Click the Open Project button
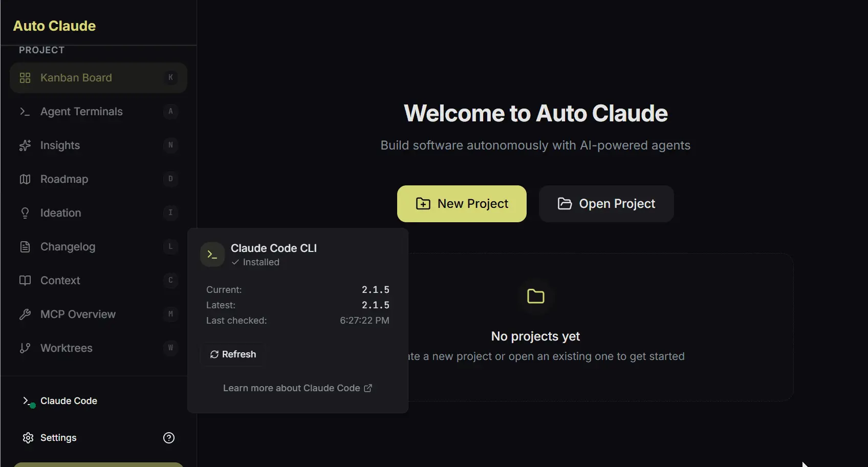The image size is (868, 467). (x=606, y=204)
